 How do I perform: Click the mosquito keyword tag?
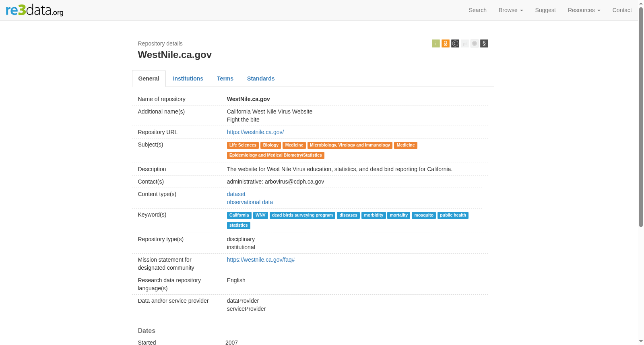(x=424, y=215)
